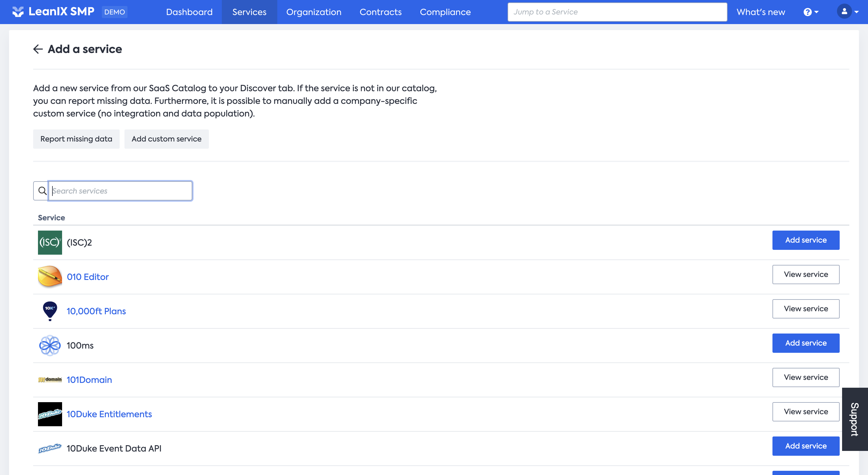This screenshot has width=868, height=475.
Task: Click the 010 Editor logo icon
Action: pos(50,277)
